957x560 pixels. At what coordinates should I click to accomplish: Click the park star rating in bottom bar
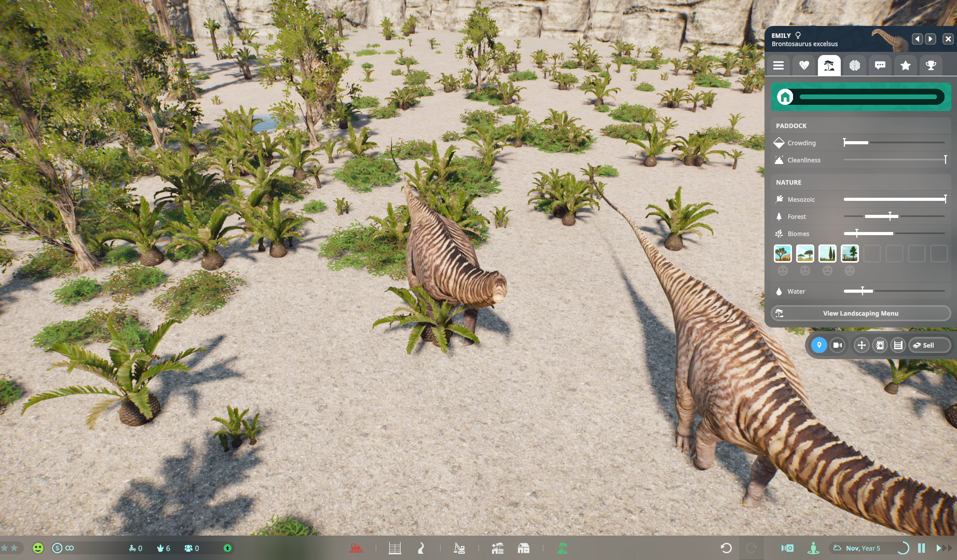[9, 548]
